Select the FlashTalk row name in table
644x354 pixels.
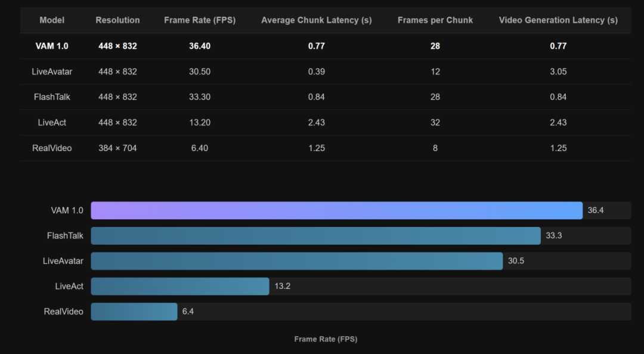(x=52, y=97)
